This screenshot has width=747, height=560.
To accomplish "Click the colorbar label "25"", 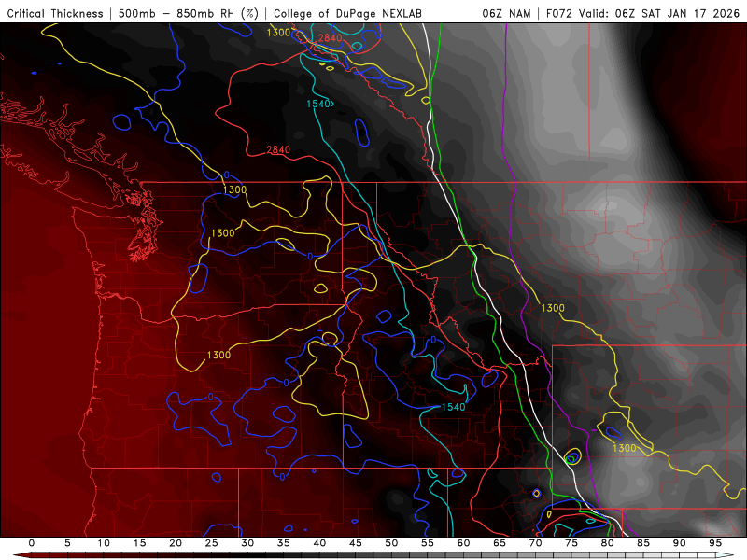I will tap(212, 543).
